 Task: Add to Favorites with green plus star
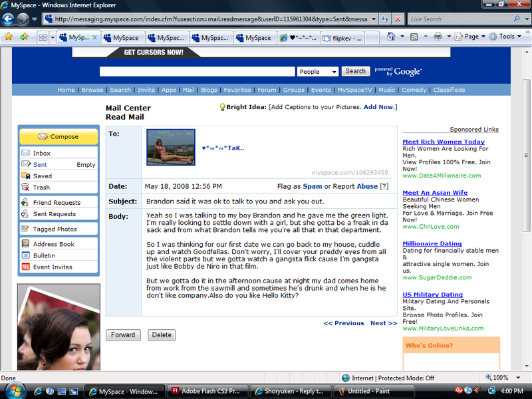tap(24, 37)
